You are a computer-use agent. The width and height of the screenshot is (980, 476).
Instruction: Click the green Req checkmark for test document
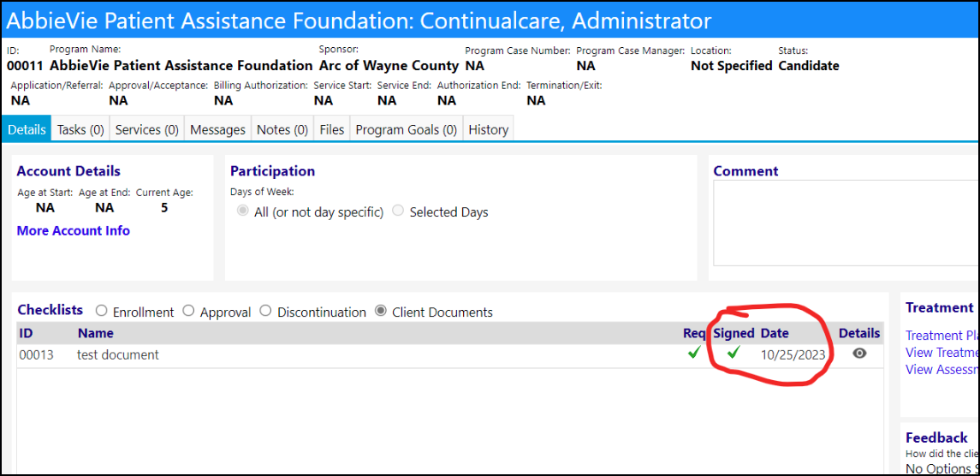[693, 354]
